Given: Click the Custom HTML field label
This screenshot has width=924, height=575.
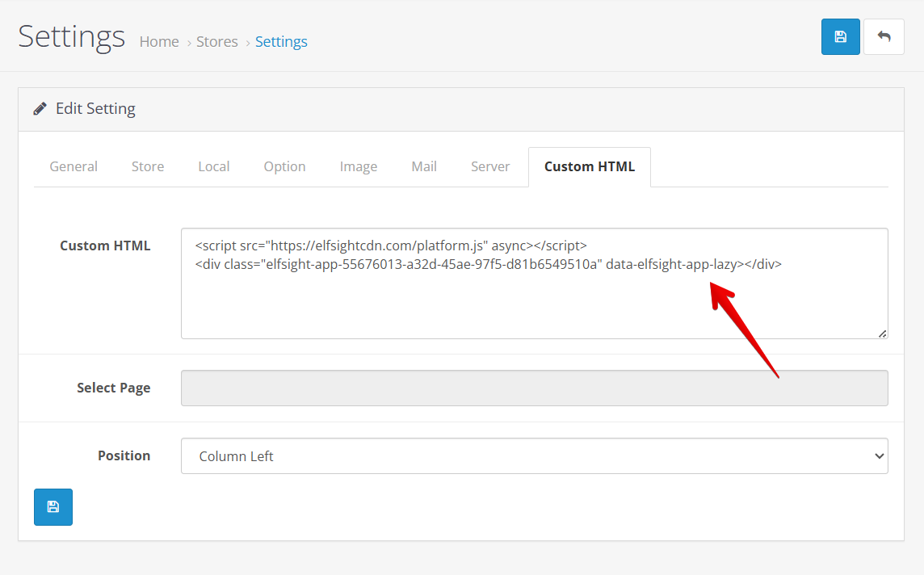Looking at the screenshot, I should pos(106,246).
